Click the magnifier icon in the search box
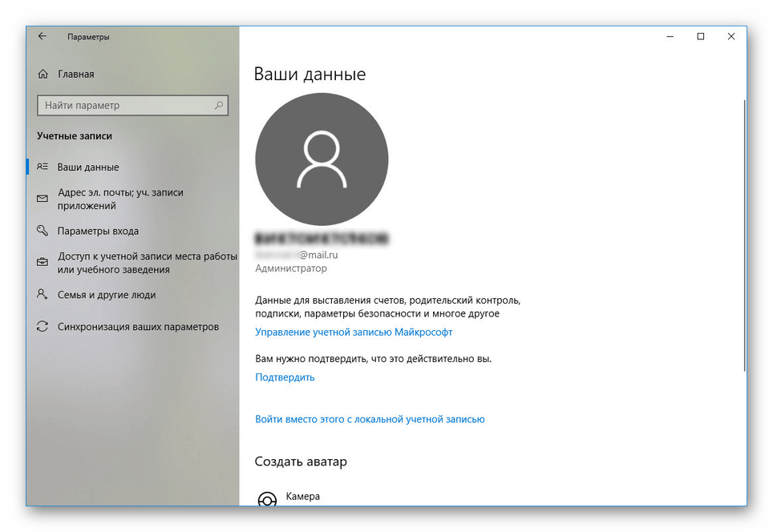Screen dimensions: 773x532 218,106
